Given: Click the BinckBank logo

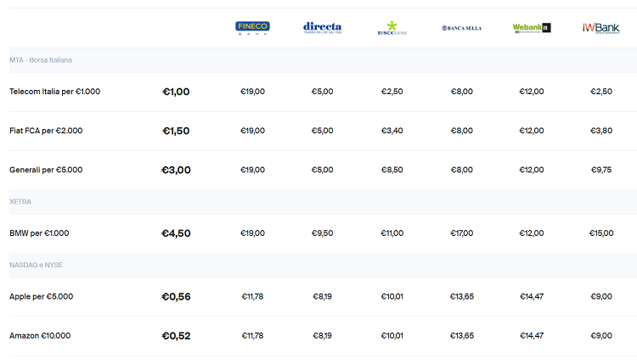Looking at the screenshot, I should click(392, 28).
